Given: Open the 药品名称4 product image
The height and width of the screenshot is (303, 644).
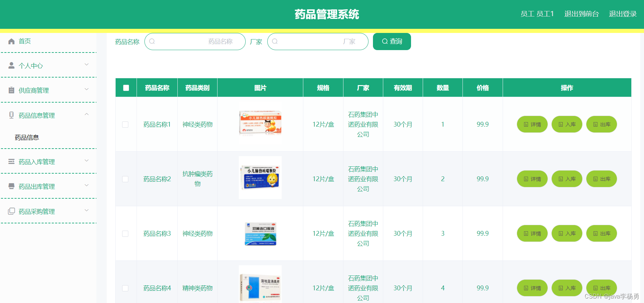Looking at the screenshot, I should coord(260,284).
